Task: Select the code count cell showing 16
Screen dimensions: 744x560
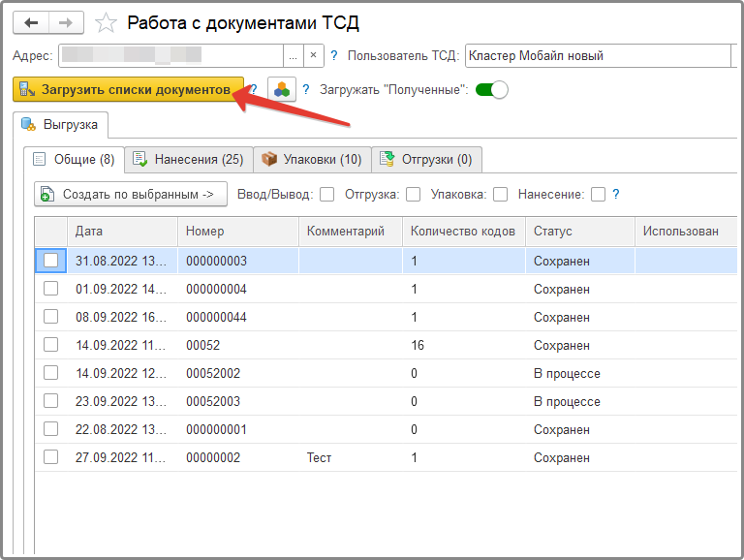Action: pos(464,345)
